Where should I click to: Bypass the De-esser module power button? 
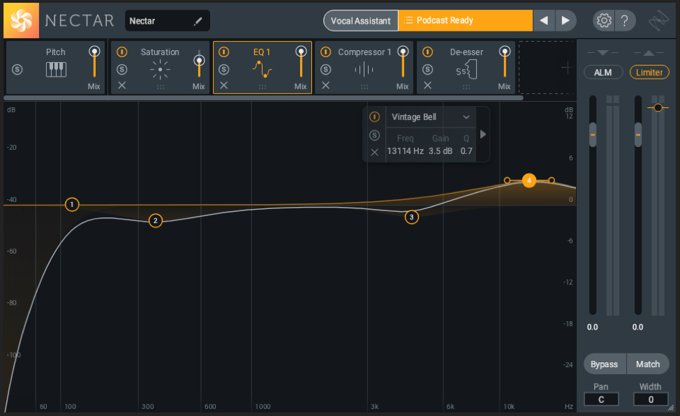428,52
